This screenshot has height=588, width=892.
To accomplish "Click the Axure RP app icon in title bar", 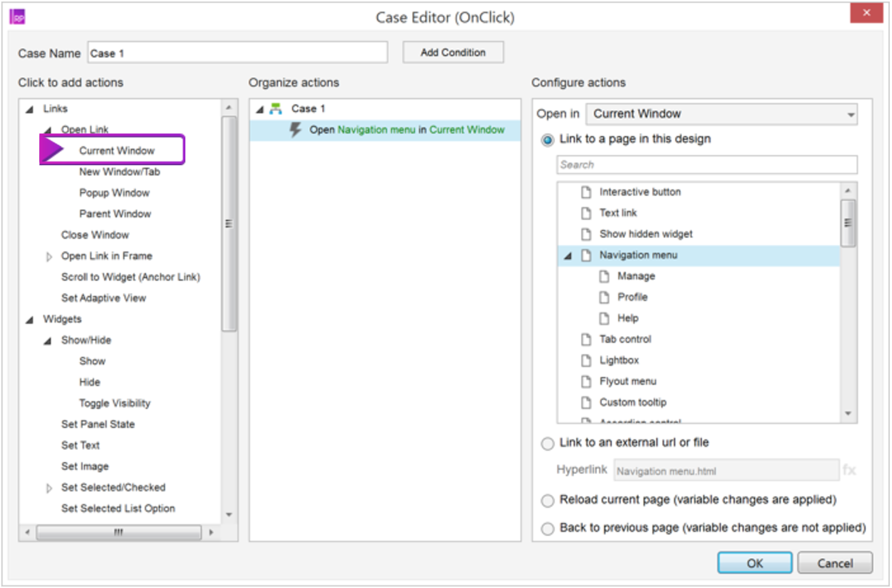I will [17, 17].
